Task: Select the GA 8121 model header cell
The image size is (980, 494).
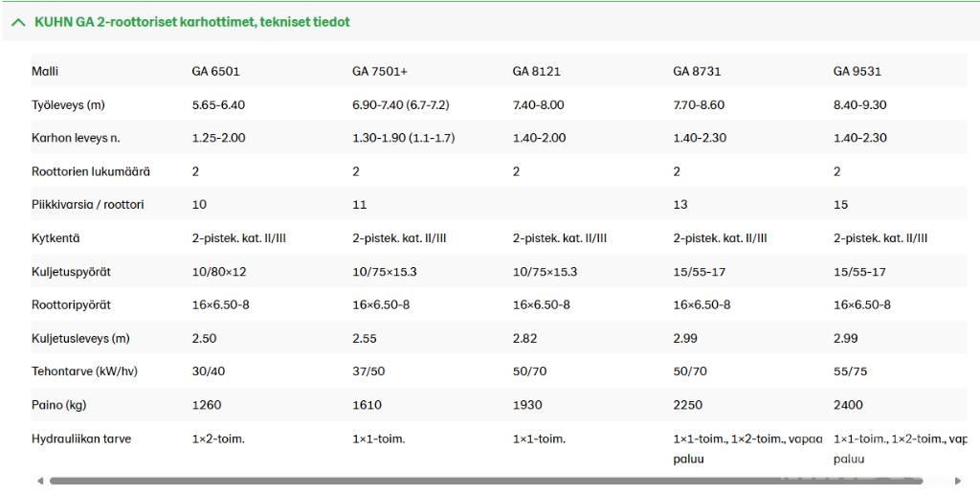Action: [x=536, y=71]
